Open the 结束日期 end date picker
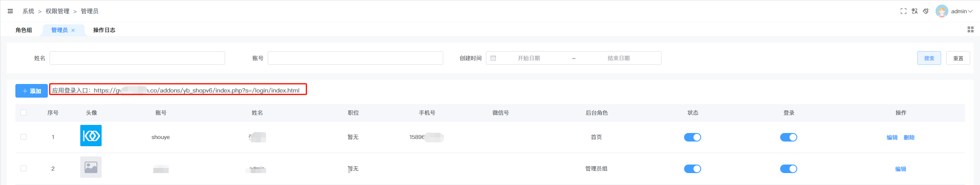 (618, 58)
